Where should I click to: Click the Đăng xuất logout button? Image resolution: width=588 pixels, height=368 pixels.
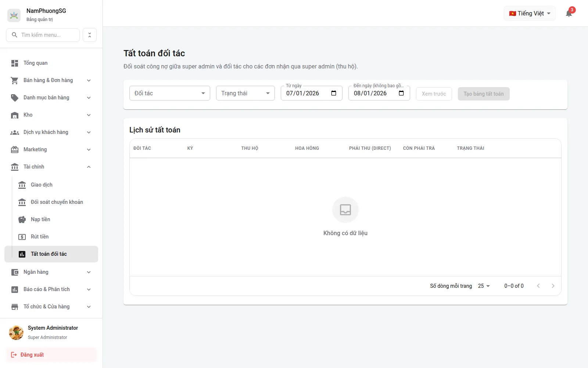51,355
